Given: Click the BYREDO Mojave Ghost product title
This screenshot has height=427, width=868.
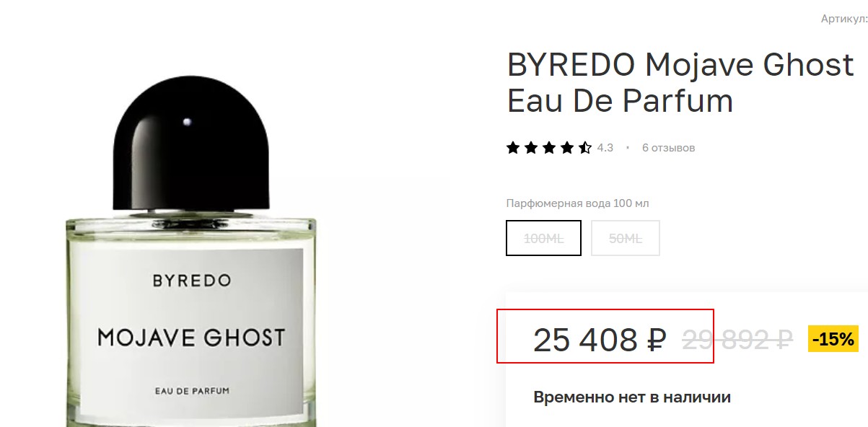Looking at the screenshot, I should coord(680,82).
